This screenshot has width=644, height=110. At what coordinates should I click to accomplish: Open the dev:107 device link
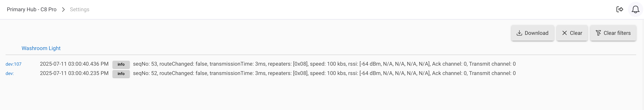pos(14,64)
